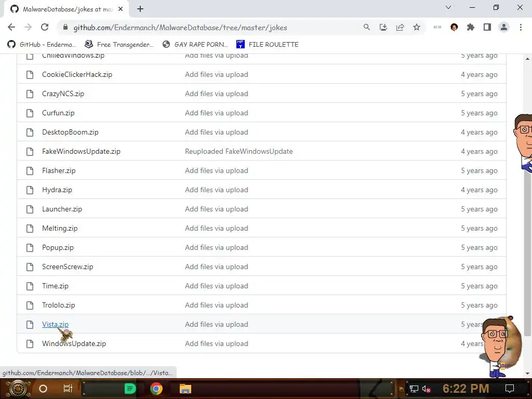Open the Chrome three-dot menu
The height and width of the screenshot is (399, 532).
point(521,28)
